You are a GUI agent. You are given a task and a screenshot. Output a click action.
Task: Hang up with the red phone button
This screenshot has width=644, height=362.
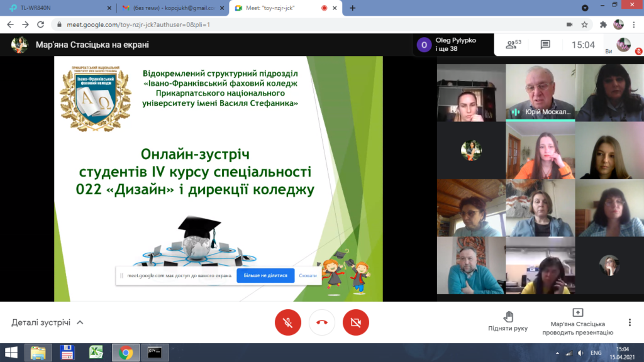[321, 322]
